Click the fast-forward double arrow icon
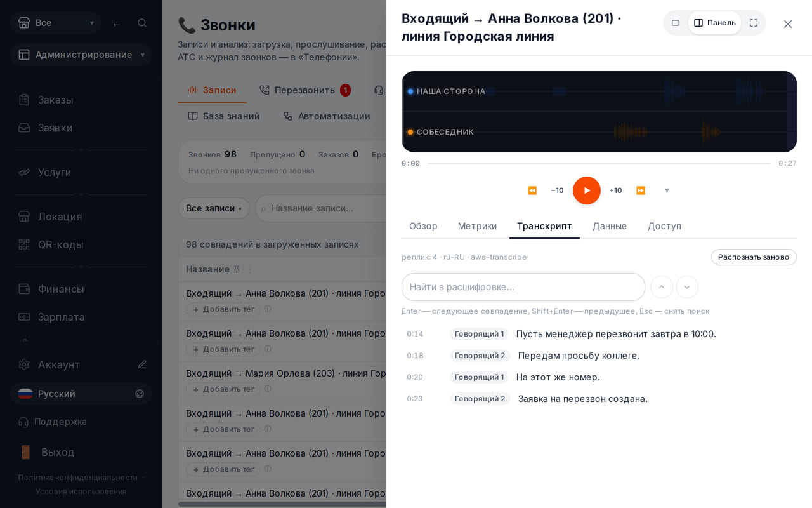Image resolution: width=812 pixels, height=508 pixels. point(641,190)
